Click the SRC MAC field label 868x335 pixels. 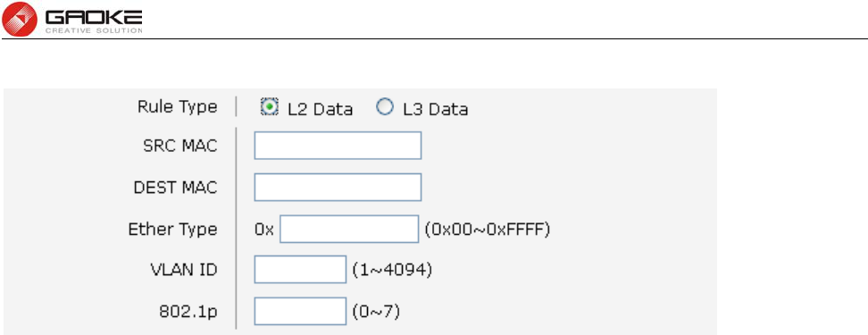[x=179, y=146]
